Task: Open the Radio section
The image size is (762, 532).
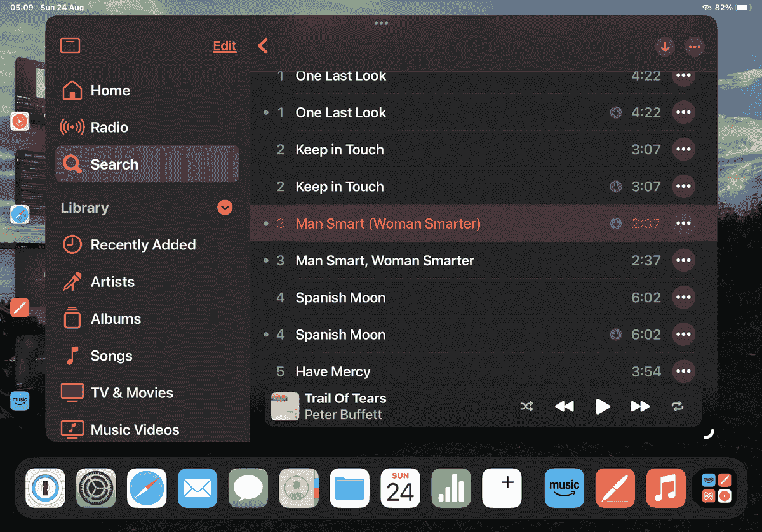Action: pyautogui.click(x=147, y=128)
